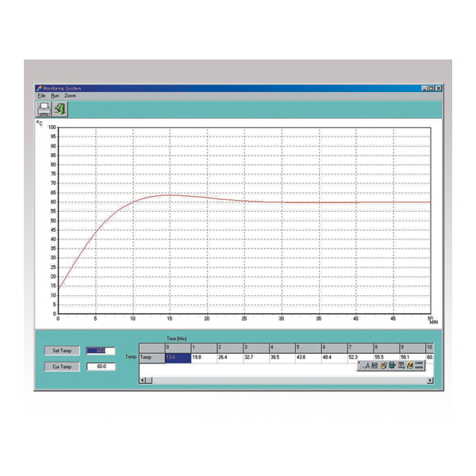Image resolution: width=476 pixels, height=476 pixels.
Task: Select the 48.4 temperature cell
Action: (335, 358)
